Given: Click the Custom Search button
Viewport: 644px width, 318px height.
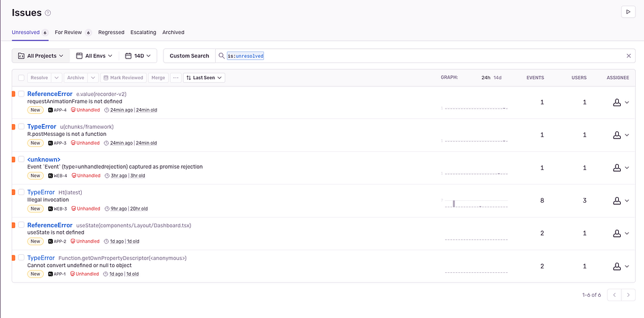Looking at the screenshot, I should (189, 56).
